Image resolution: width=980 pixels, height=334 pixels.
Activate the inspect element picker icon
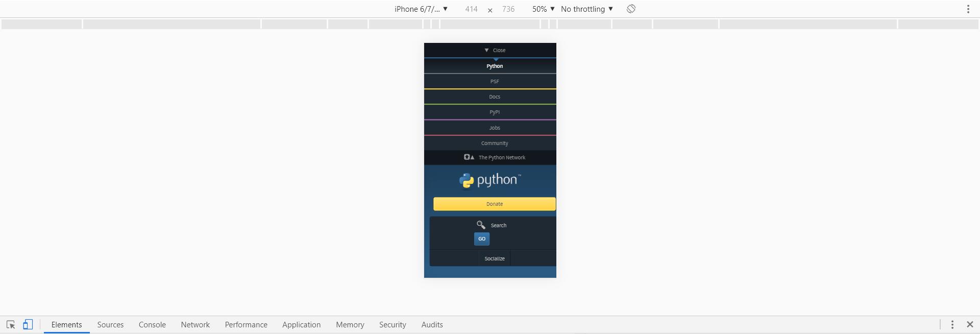[11, 324]
